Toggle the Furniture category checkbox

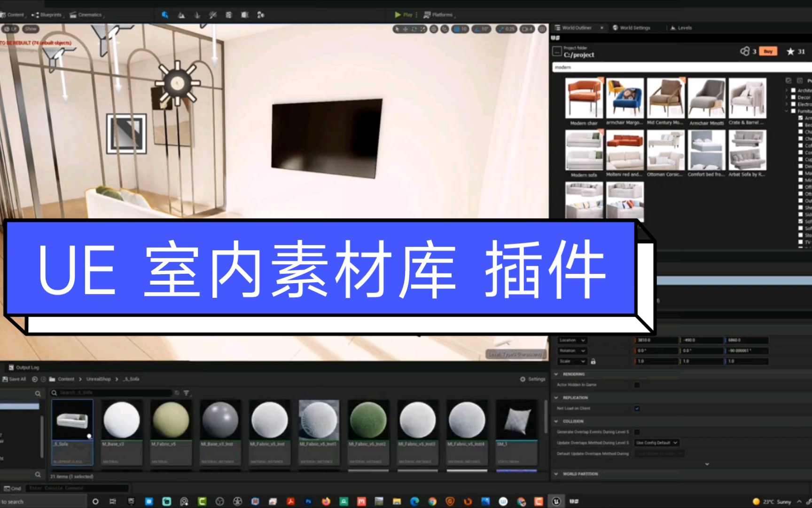[793, 111]
